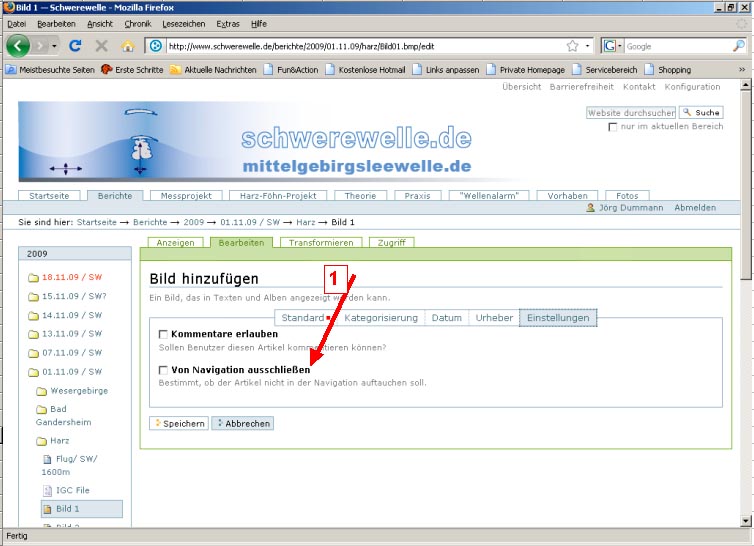Click the Firefox back navigation arrow

[x=20, y=46]
